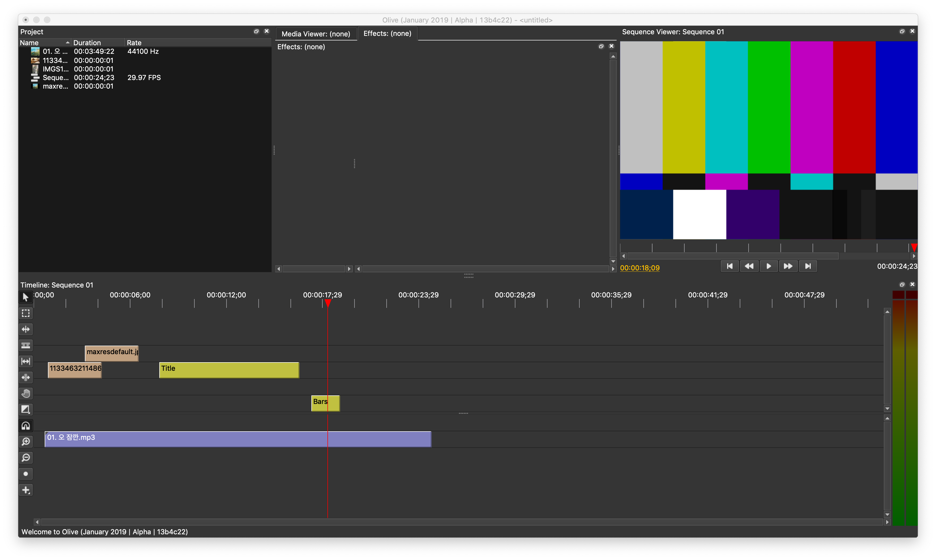Open the Add (plus) tool menu

pos(26,490)
